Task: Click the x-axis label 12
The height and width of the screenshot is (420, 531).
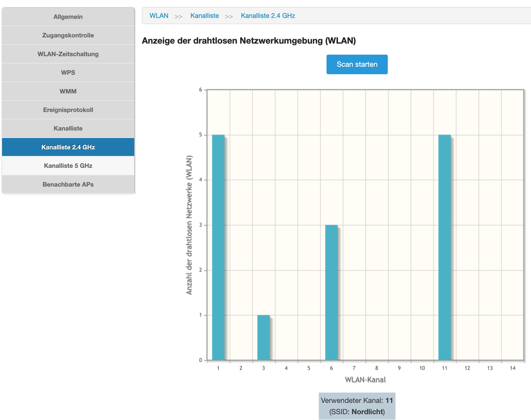Action: coord(467,368)
